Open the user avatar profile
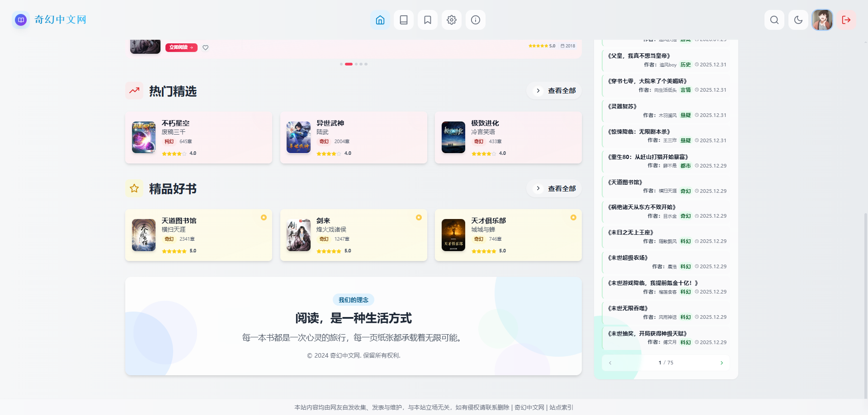868x415 pixels. tap(822, 20)
